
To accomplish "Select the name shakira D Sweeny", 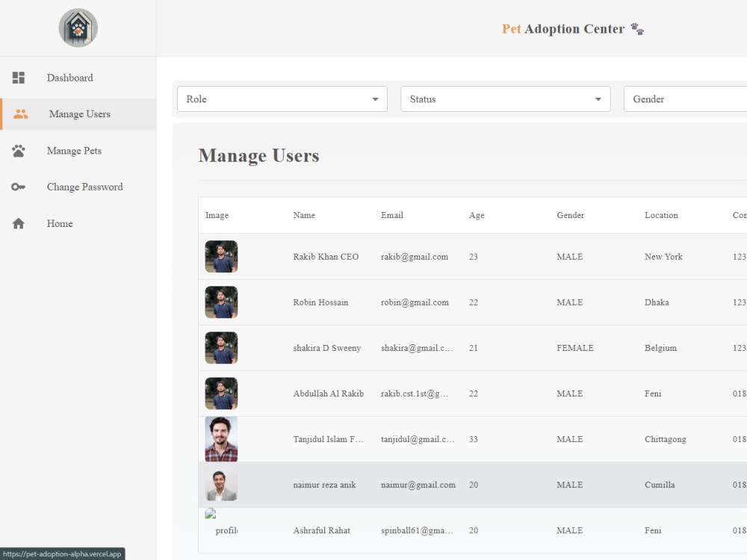I will [x=327, y=348].
